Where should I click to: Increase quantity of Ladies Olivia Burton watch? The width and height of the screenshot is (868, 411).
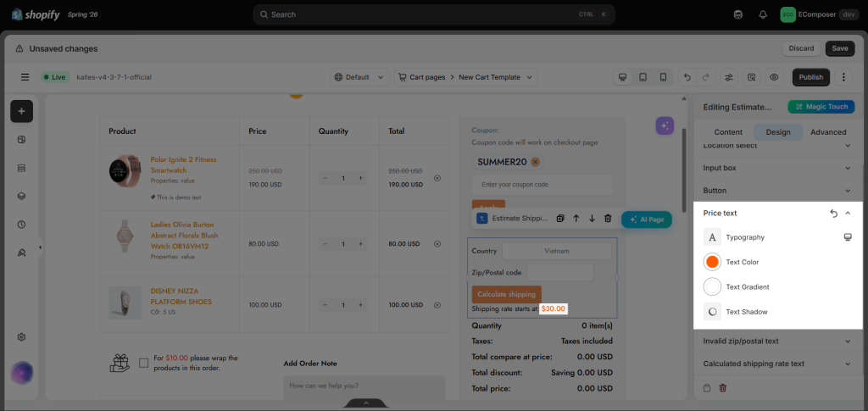click(360, 244)
